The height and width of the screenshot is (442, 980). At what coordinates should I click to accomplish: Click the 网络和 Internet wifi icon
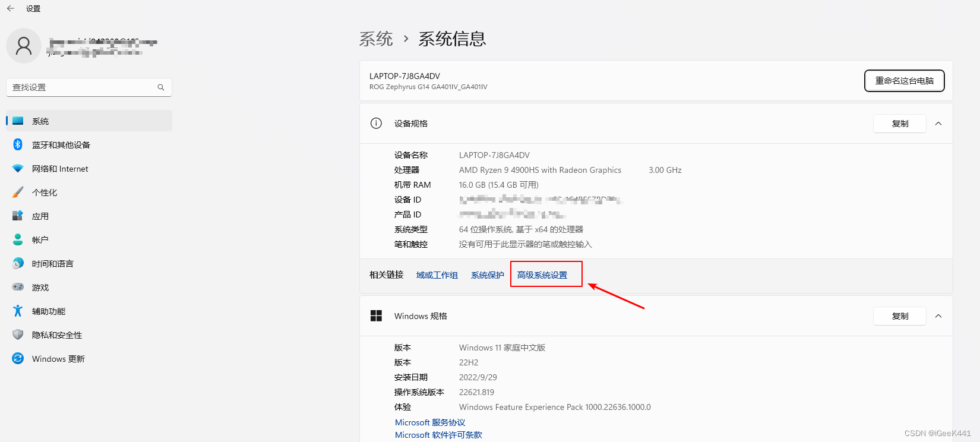click(18, 169)
